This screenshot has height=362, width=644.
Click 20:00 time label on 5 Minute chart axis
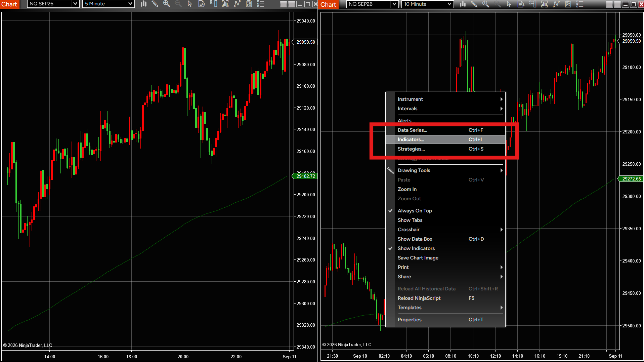click(183, 357)
